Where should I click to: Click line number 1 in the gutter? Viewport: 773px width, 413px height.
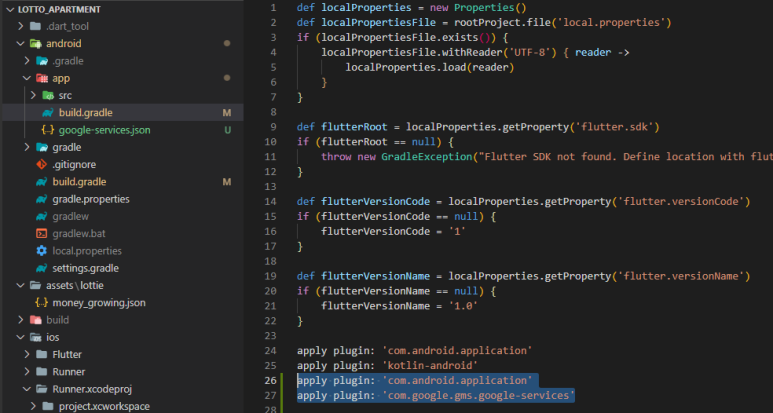[274, 7]
